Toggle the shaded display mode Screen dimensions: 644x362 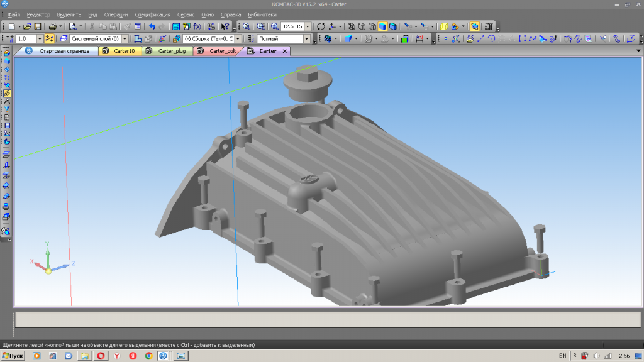click(x=383, y=26)
